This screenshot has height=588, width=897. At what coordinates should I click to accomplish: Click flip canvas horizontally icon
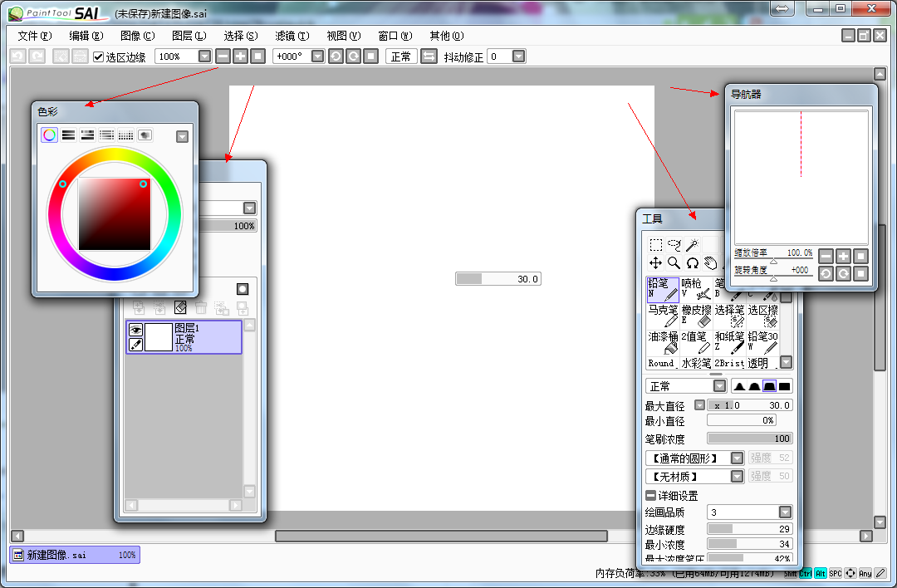(429, 56)
